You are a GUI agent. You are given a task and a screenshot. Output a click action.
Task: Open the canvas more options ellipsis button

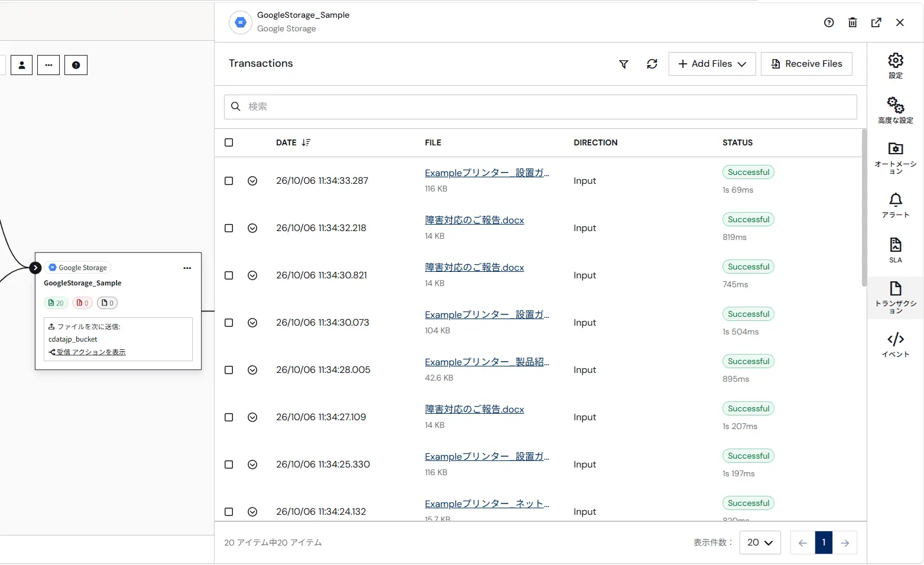click(48, 65)
